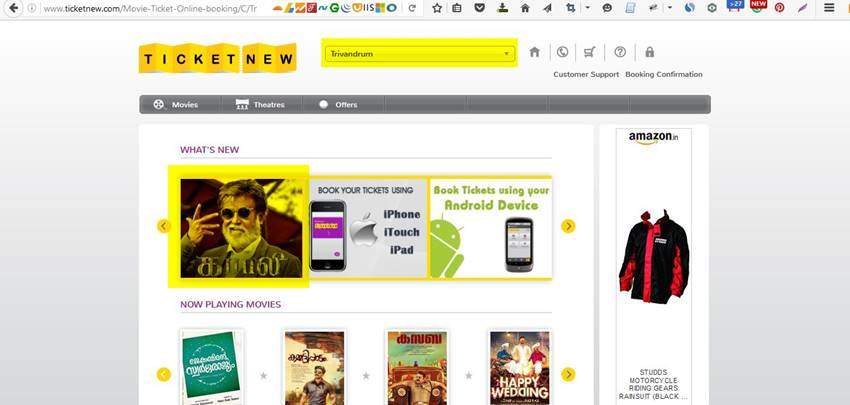Go to browser home page icon

point(525,8)
